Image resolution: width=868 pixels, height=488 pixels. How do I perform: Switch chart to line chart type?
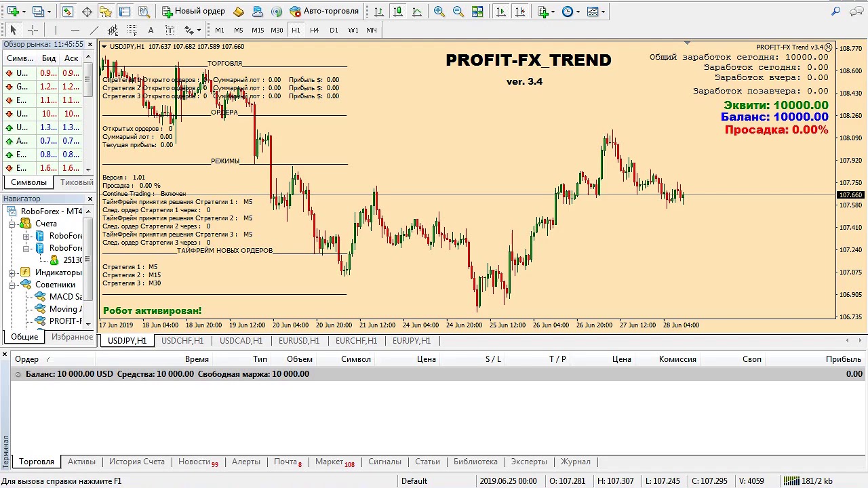tap(416, 12)
